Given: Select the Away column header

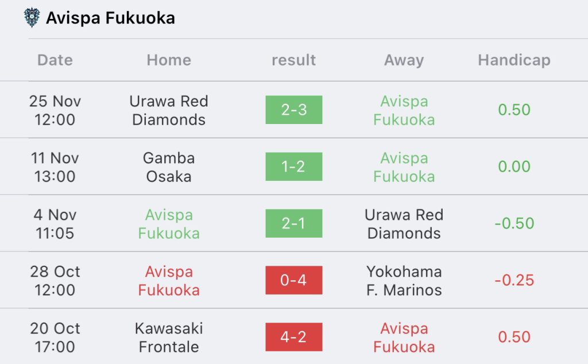Looking at the screenshot, I should coord(404,60).
